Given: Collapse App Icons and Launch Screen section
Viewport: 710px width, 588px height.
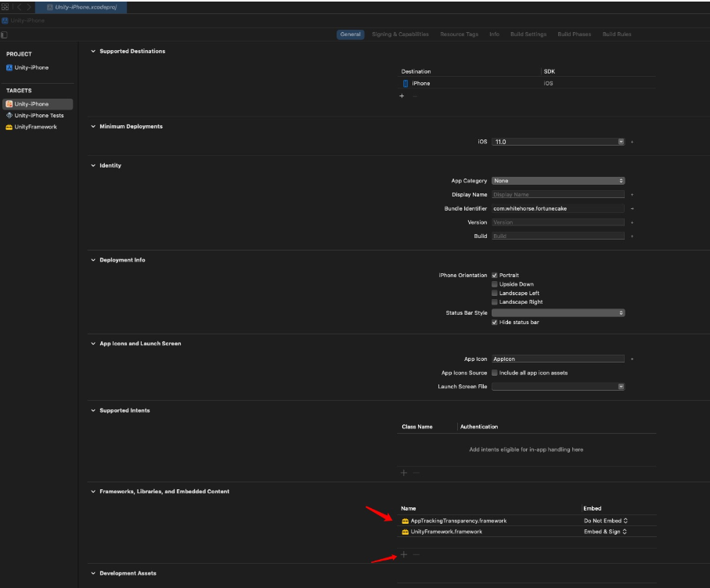Looking at the screenshot, I should pos(93,344).
